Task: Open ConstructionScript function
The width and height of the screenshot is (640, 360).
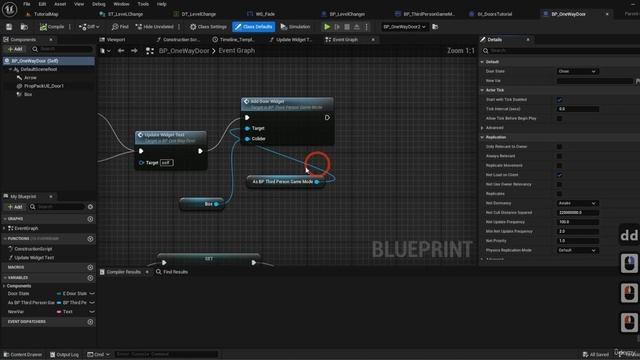Action: point(33,249)
